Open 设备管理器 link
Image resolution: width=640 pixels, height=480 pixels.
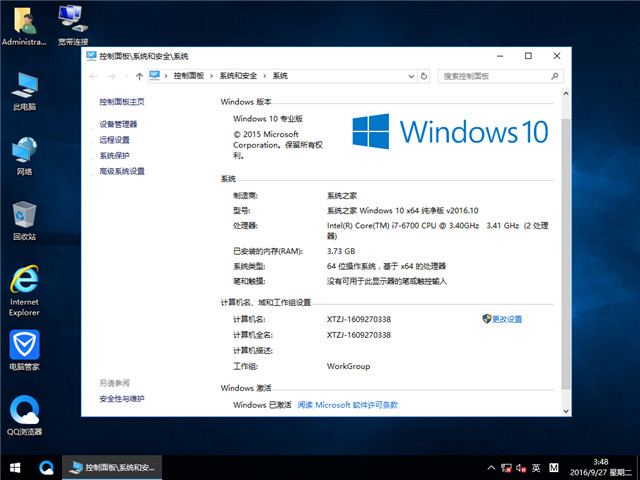[118, 124]
